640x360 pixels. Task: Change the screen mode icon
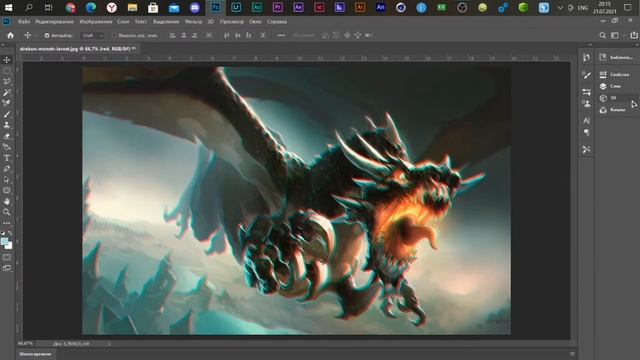(x=7, y=268)
